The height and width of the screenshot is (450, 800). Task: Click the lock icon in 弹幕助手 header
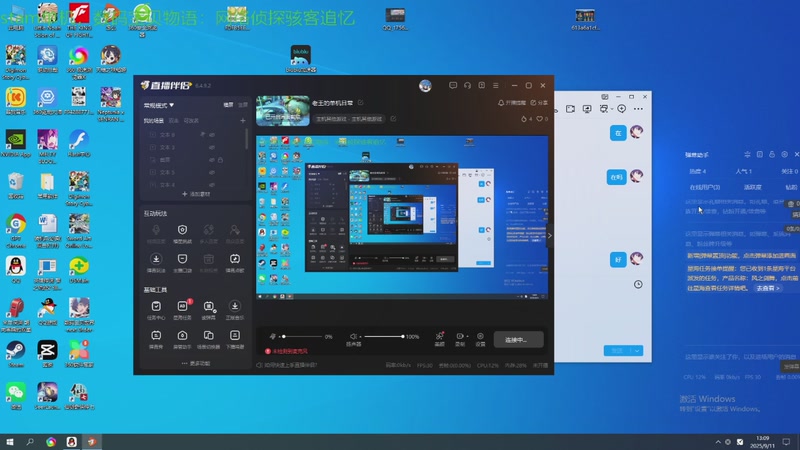tap(772, 154)
